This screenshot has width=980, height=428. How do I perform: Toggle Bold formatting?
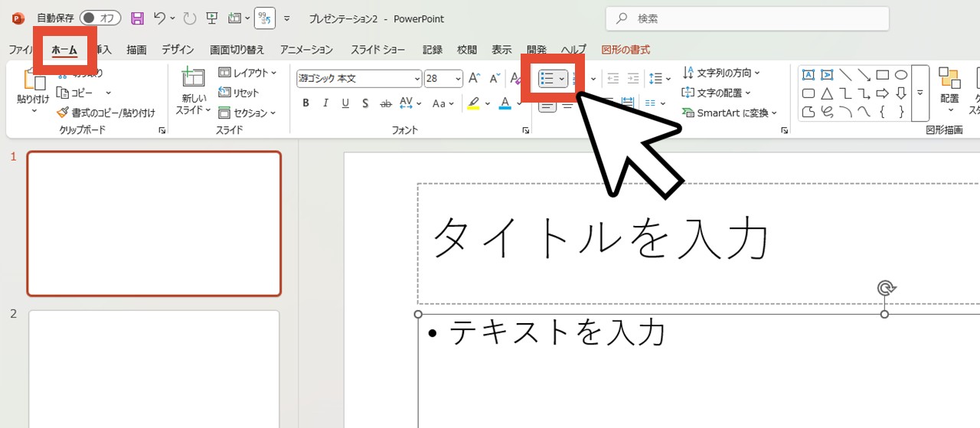click(x=305, y=103)
